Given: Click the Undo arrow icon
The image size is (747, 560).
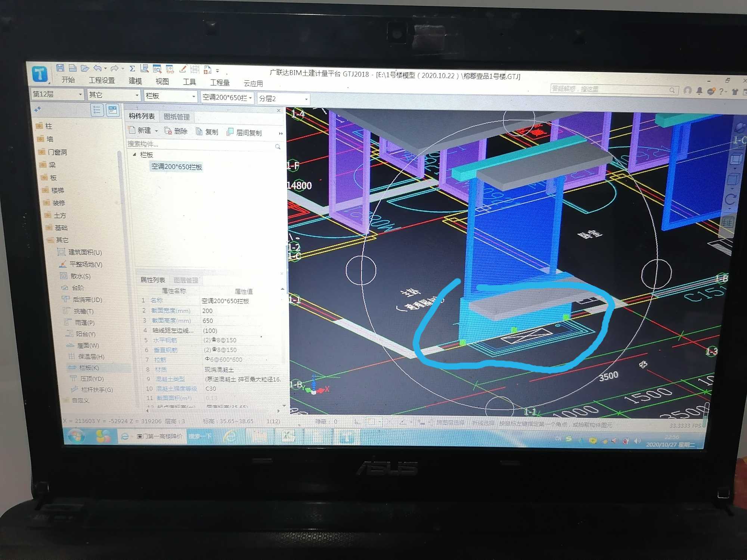Looking at the screenshot, I should 98,68.
